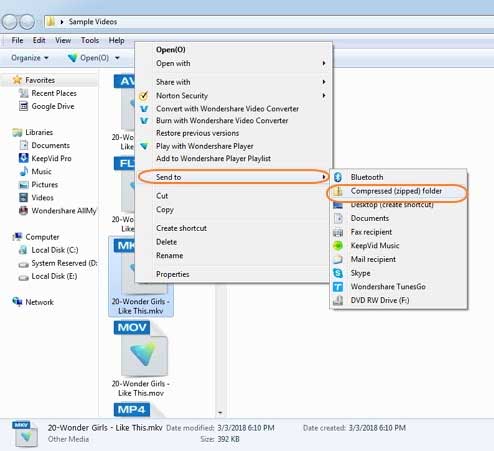Screen dimensions: 494x451
Task: Click the Norton Security checkmark icon
Action: coord(143,96)
